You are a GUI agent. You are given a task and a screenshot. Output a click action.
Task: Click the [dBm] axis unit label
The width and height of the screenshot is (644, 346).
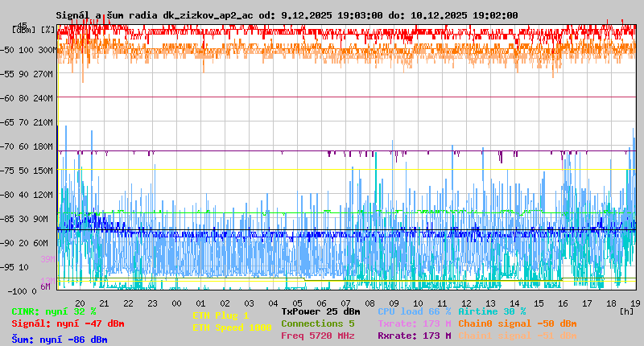tap(23, 30)
